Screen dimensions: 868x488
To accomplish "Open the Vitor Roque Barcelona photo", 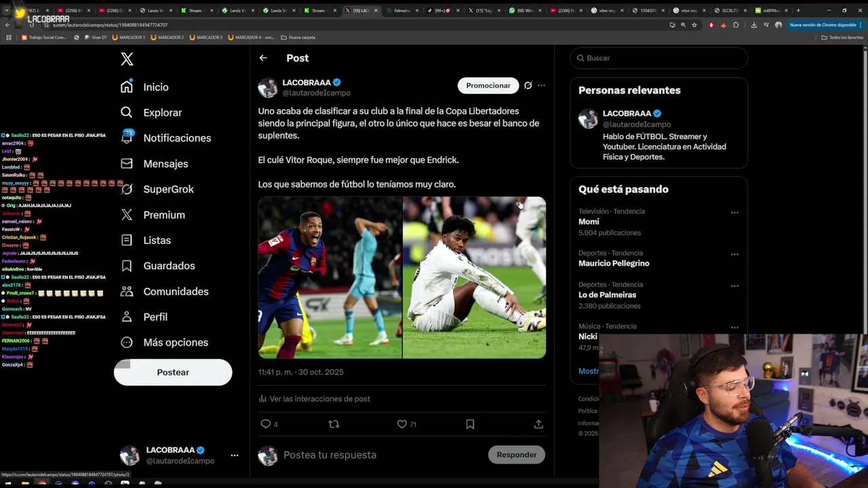I will (x=330, y=277).
